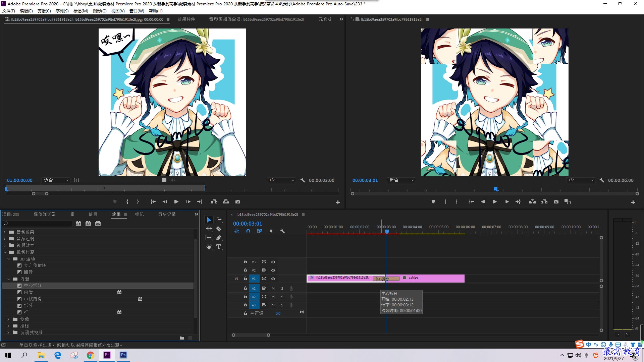The height and width of the screenshot is (362, 644).
Task: Create new custom bin in Effects panel
Action: pyautogui.click(x=182, y=338)
